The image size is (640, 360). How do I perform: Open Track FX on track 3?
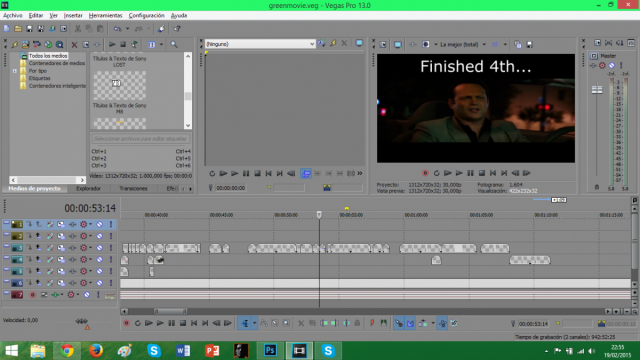click(73, 248)
